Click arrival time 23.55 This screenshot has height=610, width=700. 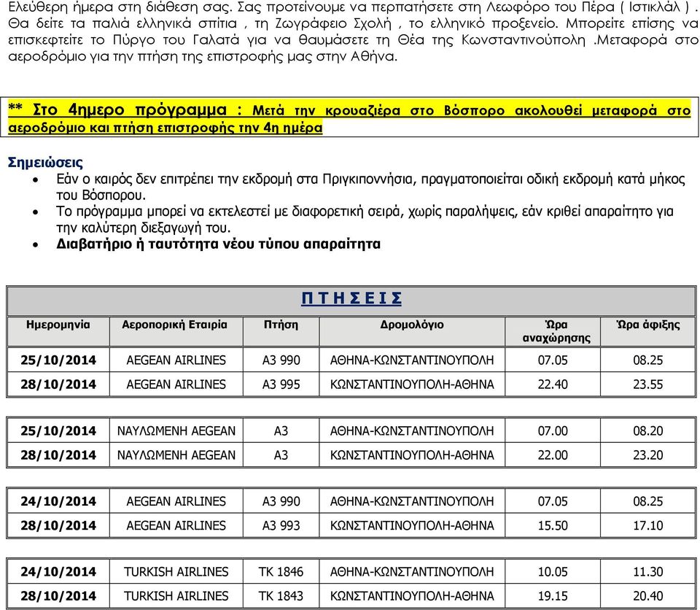[x=647, y=385]
